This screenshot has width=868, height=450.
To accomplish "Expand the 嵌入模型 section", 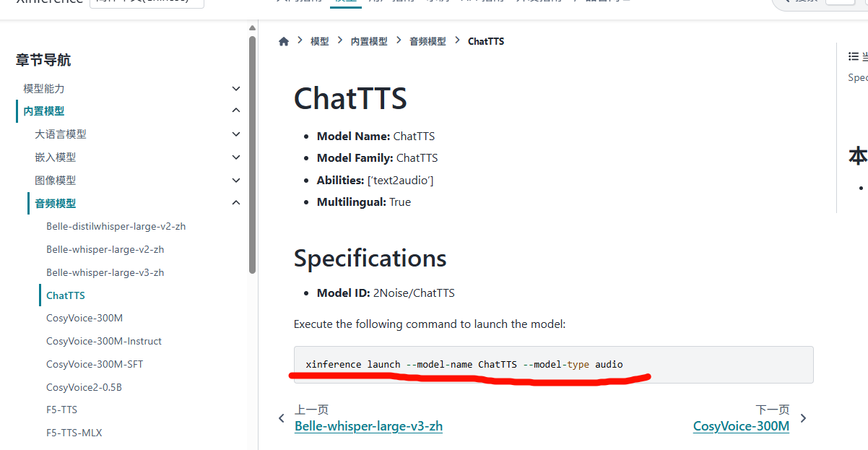I will 235,157.
